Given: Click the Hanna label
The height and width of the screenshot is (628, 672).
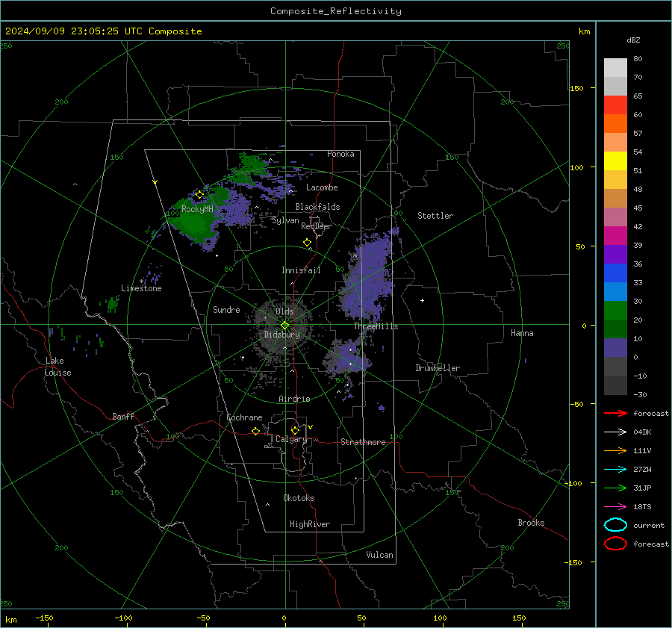Looking at the screenshot, I should pos(522,333).
